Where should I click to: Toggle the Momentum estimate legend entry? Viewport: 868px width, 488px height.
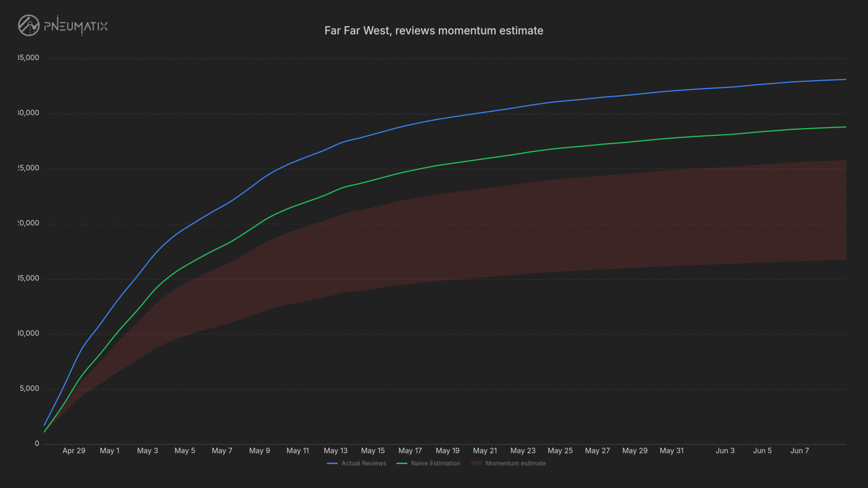tap(509, 463)
